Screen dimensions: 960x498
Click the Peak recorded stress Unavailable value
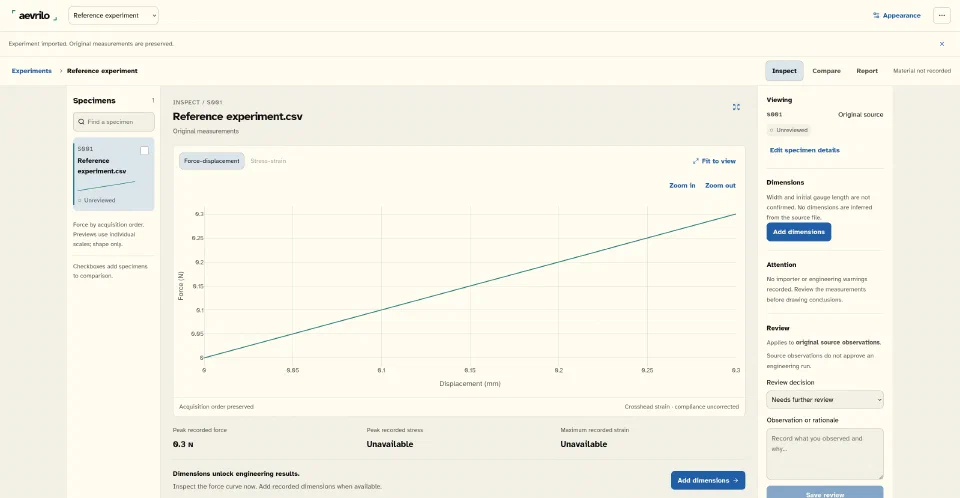pyautogui.click(x=389, y=445)
